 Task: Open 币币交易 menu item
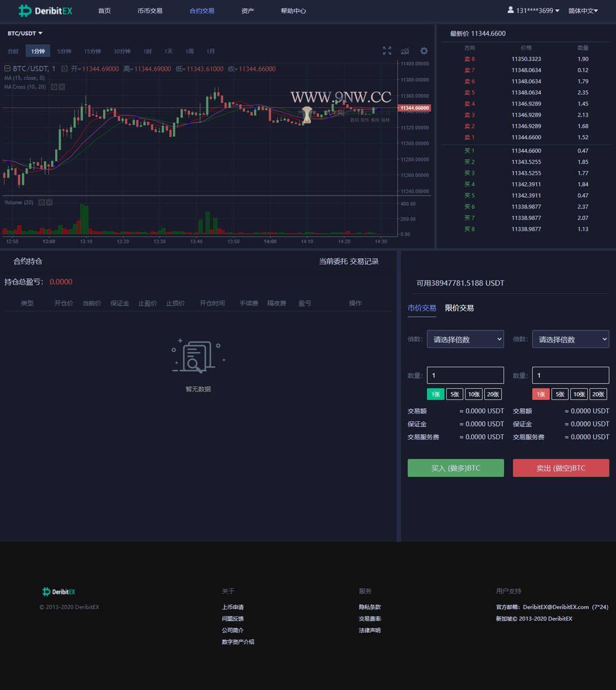150,11
